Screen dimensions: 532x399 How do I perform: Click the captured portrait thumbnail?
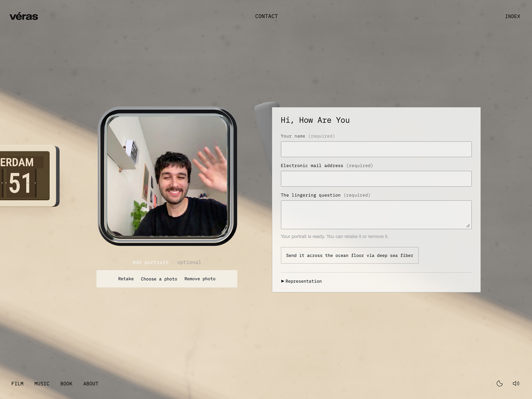coord(167,176)
